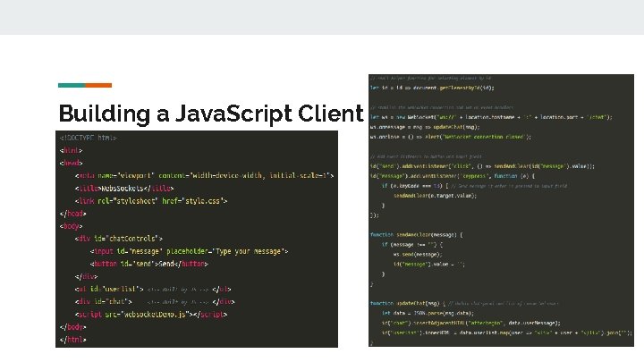Click the id('message').addEventListener 'keypress' line
Screen dimensions: 644x362
(x=453, y=176)
